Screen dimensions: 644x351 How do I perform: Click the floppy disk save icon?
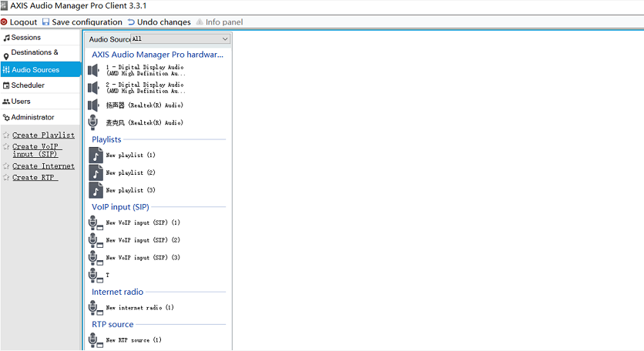point(46,22)
